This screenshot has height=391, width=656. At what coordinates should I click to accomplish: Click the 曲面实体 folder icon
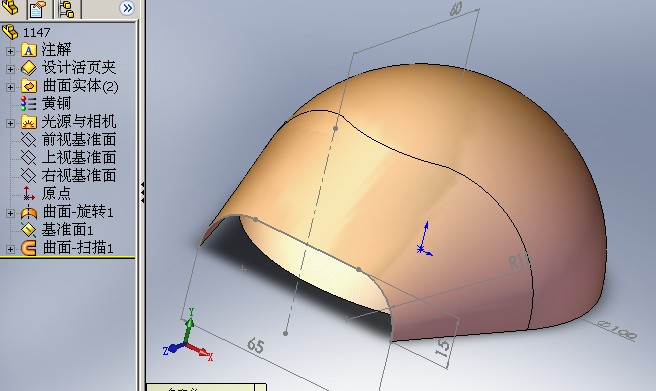pyautogui.click(x=28, y=86)
